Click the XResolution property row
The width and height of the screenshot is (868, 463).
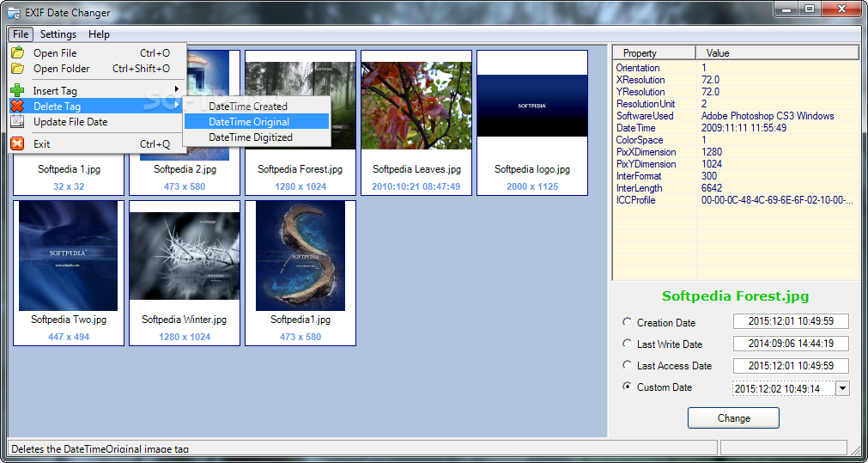(x=737, y=80)
